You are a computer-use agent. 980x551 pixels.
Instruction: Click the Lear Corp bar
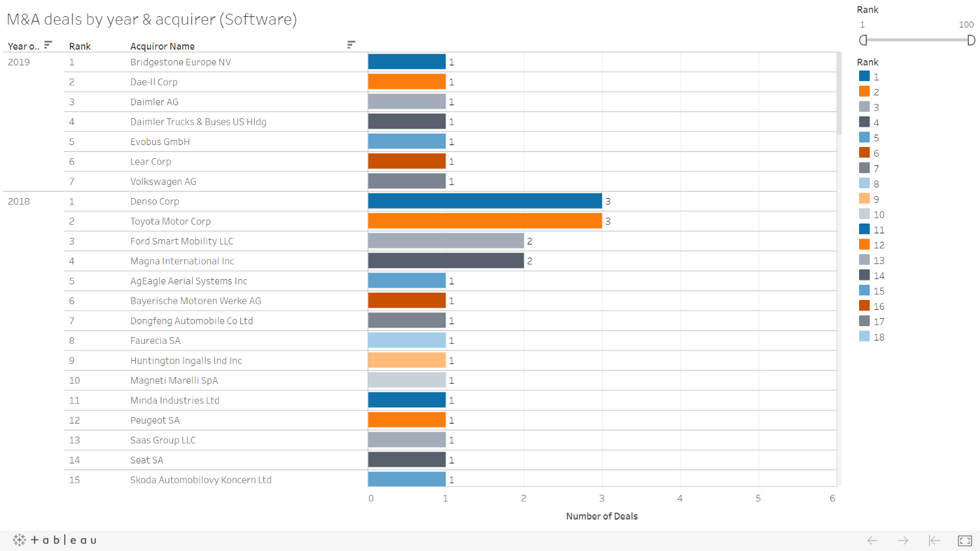point(407,161)
